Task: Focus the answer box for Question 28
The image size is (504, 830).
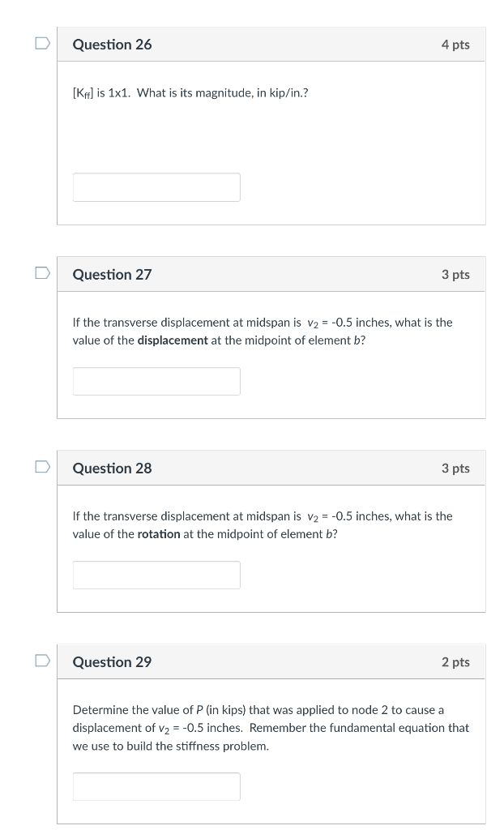Action: tap(156, 575)
